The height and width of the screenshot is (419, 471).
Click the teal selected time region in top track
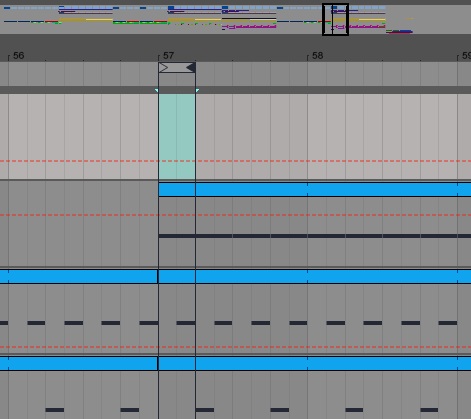click(177, 137)
